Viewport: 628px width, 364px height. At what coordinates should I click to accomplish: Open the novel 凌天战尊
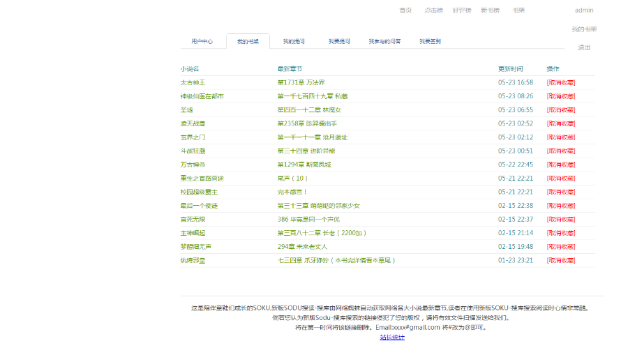(x=193, y=123)
